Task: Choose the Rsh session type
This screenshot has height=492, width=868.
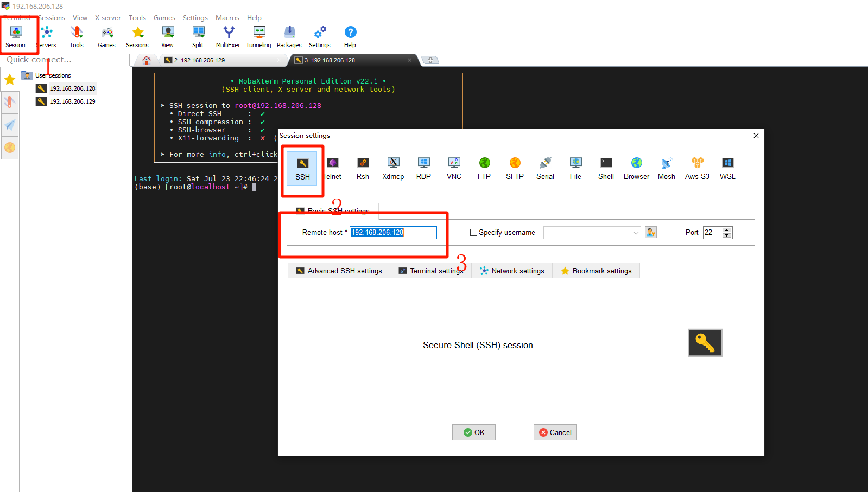Action: (x=363, y=169)
